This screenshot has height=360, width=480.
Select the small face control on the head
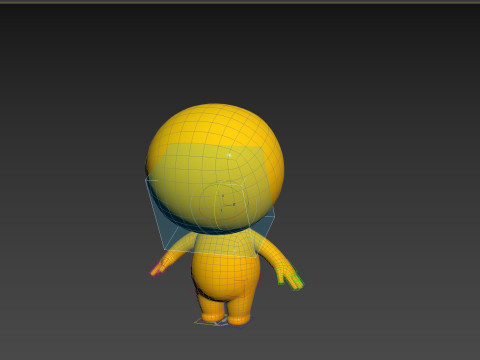tap(228, 204)
